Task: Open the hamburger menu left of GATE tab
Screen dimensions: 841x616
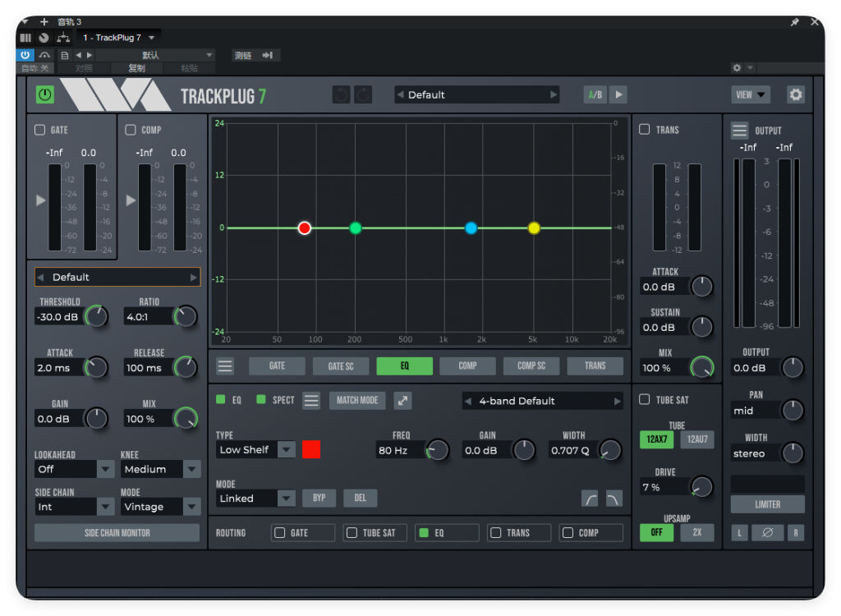Action: [x=225, y=366]
